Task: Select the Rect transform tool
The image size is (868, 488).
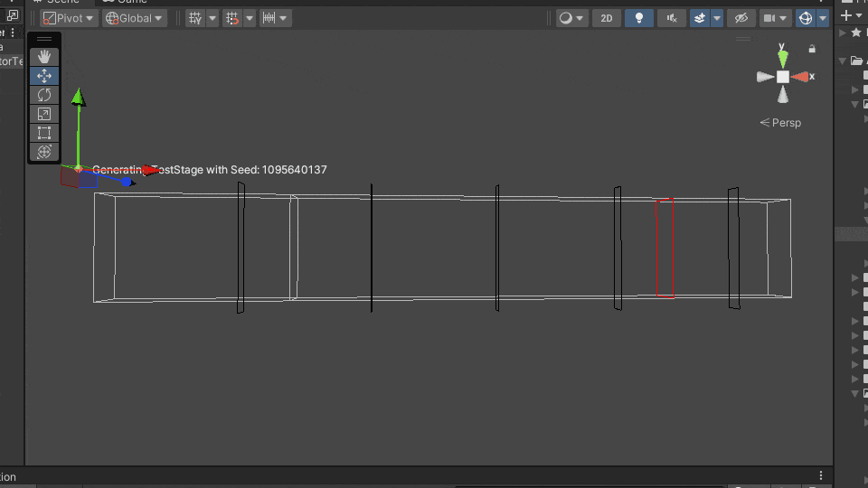Action: [x=44, y=133]
